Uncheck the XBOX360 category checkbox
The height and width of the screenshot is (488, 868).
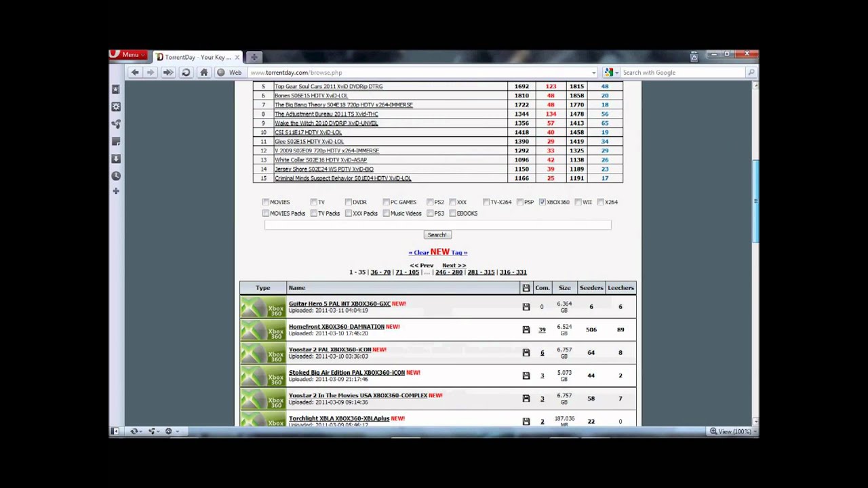542,202
